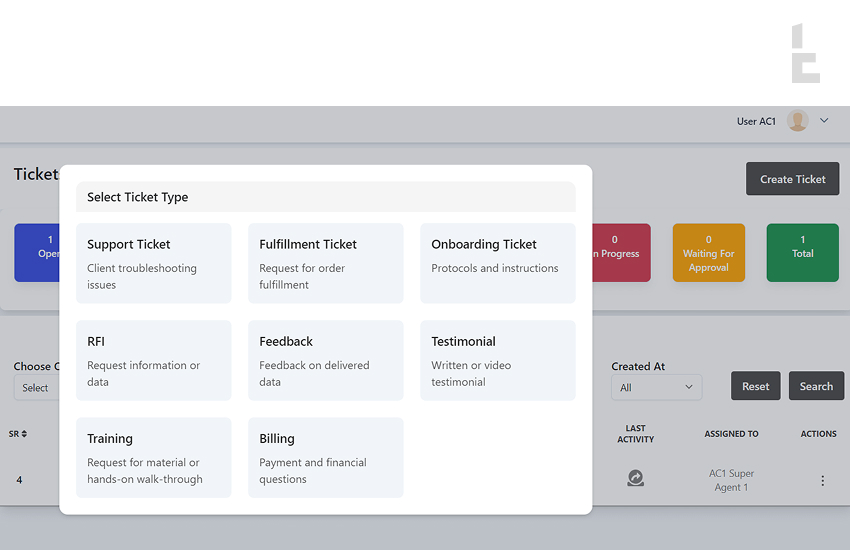Click the company logo at top right
850x550 pixels.
point(805,54)
